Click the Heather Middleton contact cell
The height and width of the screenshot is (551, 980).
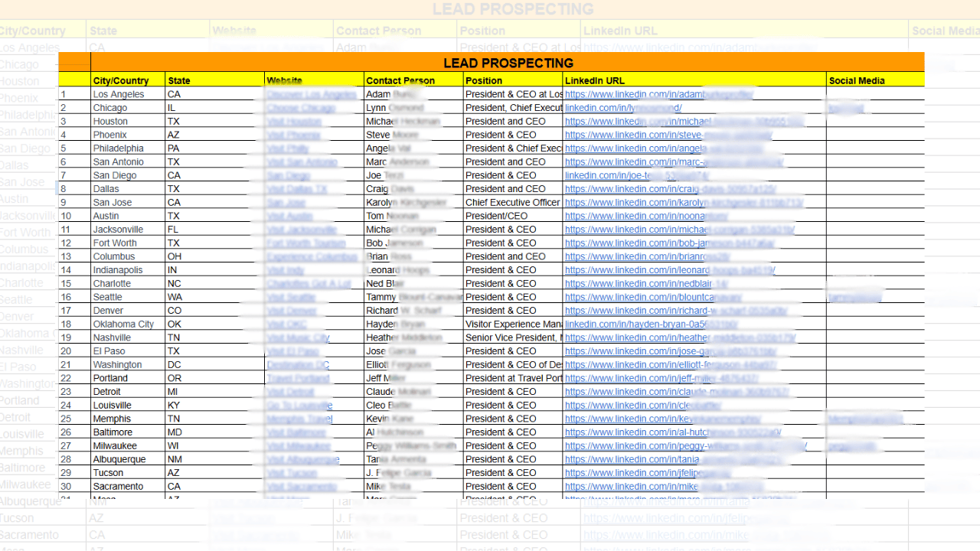pos(413,337)
